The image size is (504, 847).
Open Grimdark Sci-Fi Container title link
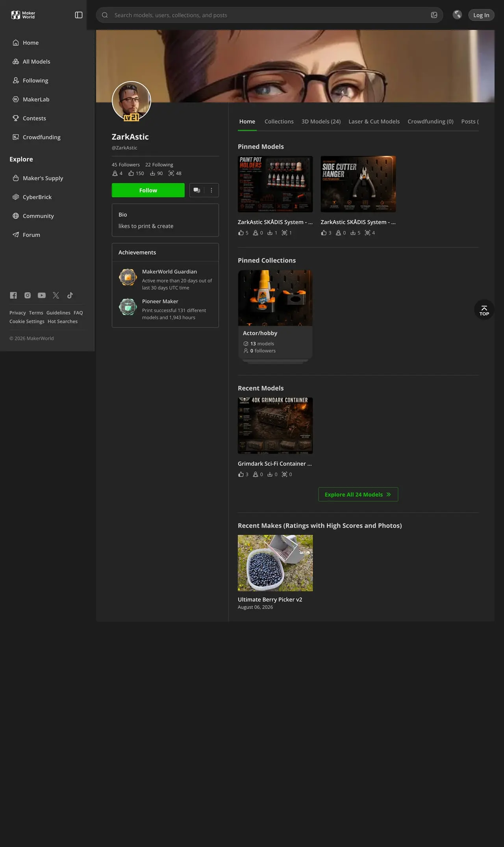click(275, 464)
